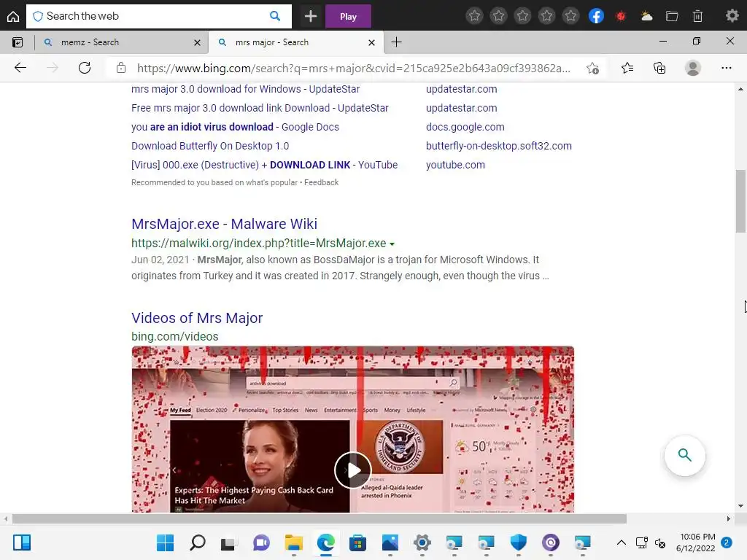Open the Photos app on the taskbar

point(390,542)
